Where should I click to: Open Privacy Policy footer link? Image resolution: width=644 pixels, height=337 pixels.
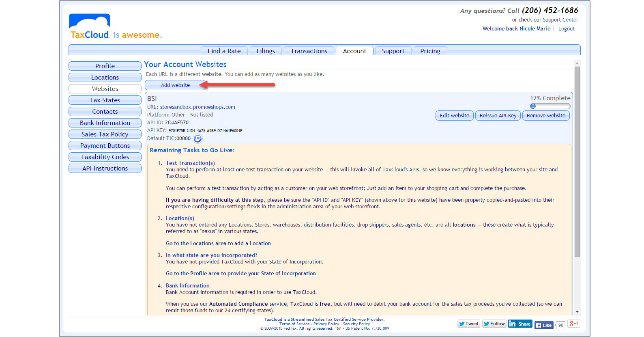[x=326, y=324]
